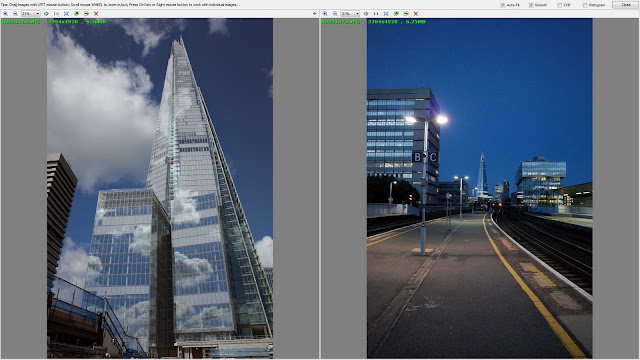
Task: Click green arrow in left pane toolbar
Action: click(315, 13)
